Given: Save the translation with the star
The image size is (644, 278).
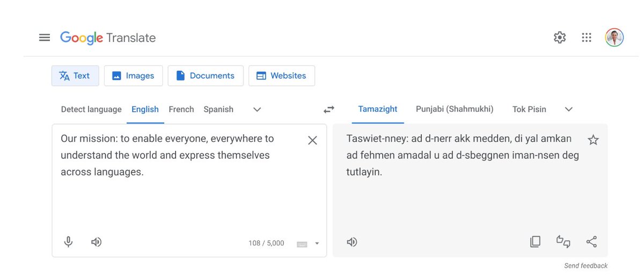Looking at the screenshot, I should pyautogui.click(x=593, y=140).
